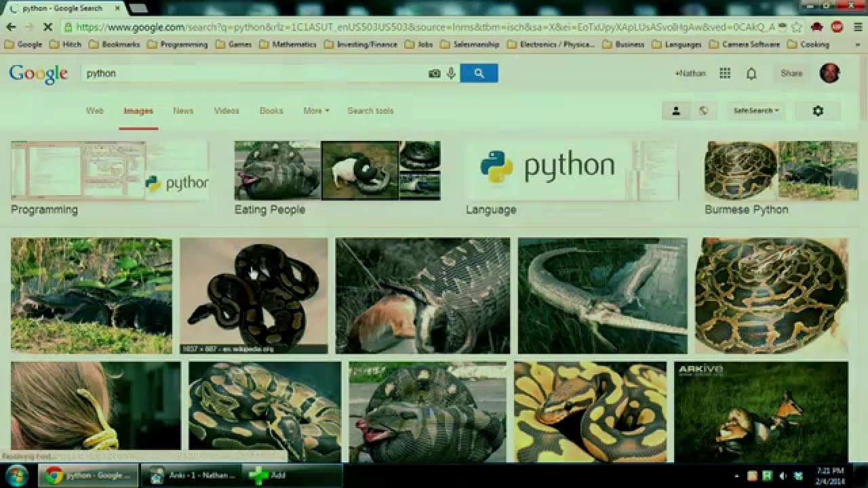
Task: Expand the More search menu
Action: point(316,110)
